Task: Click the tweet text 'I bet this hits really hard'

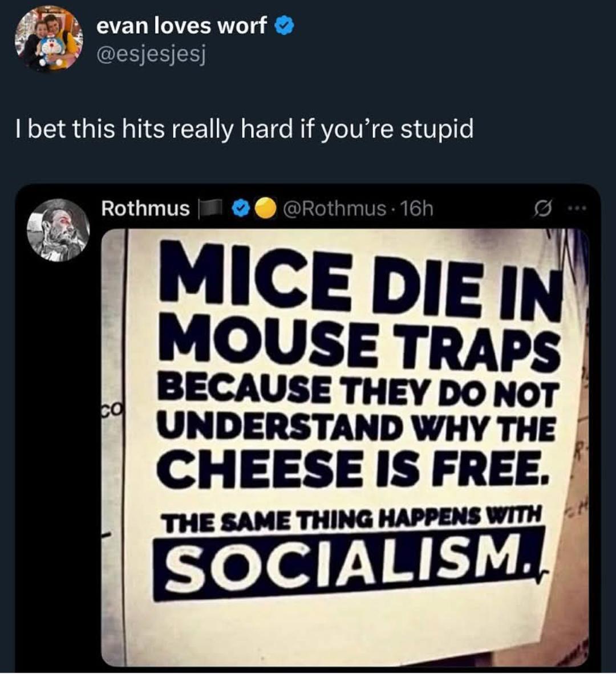Action: tap(246, 129)
